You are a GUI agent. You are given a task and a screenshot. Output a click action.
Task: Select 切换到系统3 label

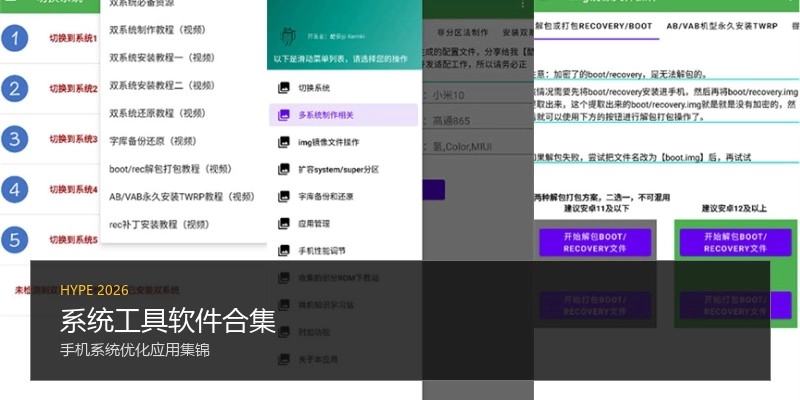point(73,139)
